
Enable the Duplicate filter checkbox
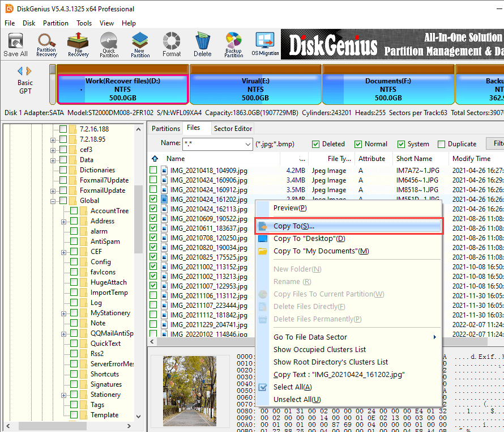pos(442,144)
